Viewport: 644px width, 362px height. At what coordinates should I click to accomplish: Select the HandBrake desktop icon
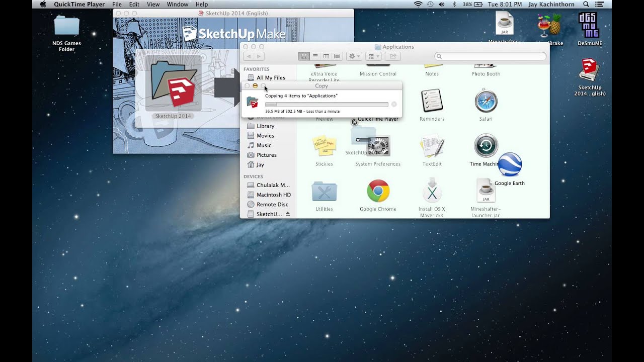(549, 26)
